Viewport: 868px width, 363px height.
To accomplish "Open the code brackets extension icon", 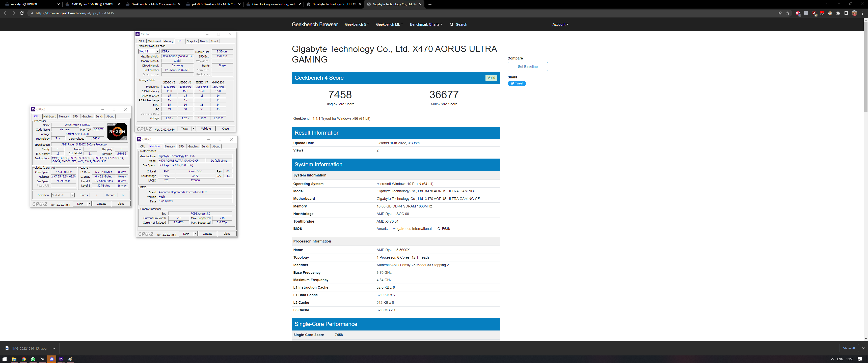I will (806, 13).
